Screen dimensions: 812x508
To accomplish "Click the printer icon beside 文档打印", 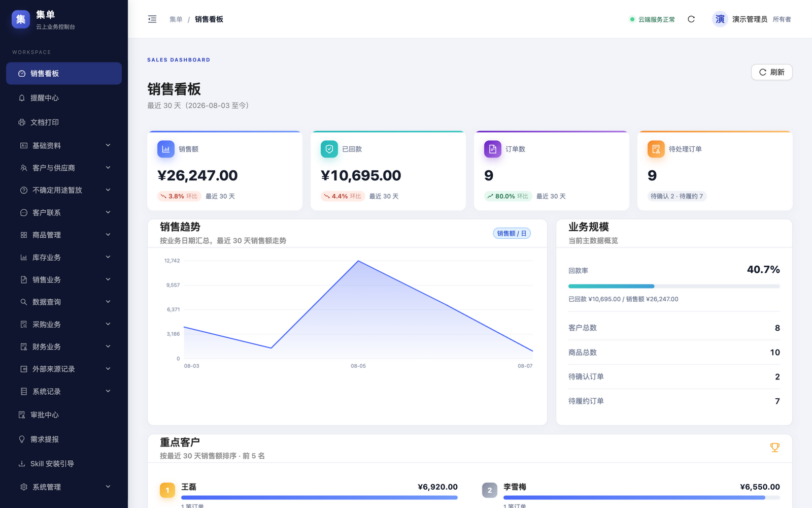I will [x=22, y=122].
